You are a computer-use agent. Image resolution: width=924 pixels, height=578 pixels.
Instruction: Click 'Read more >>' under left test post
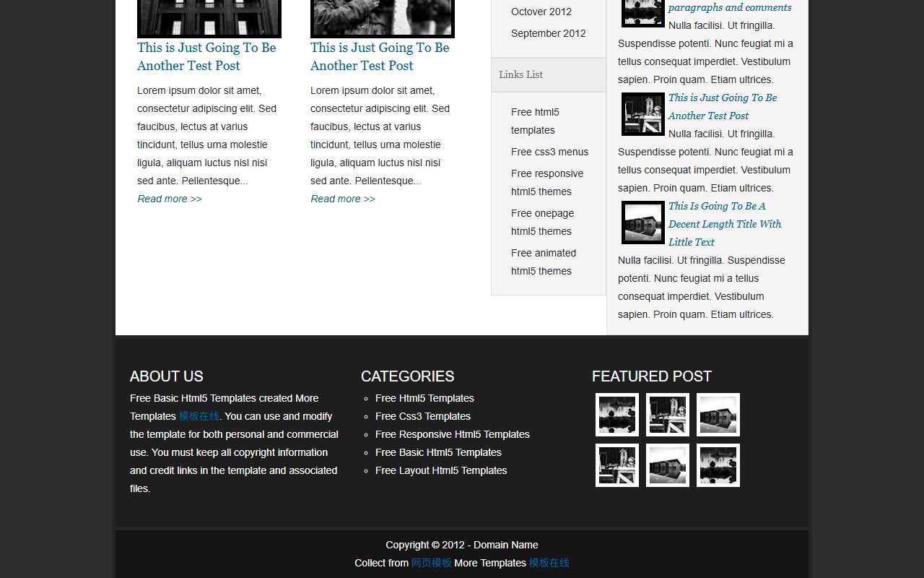click(170, 199)
